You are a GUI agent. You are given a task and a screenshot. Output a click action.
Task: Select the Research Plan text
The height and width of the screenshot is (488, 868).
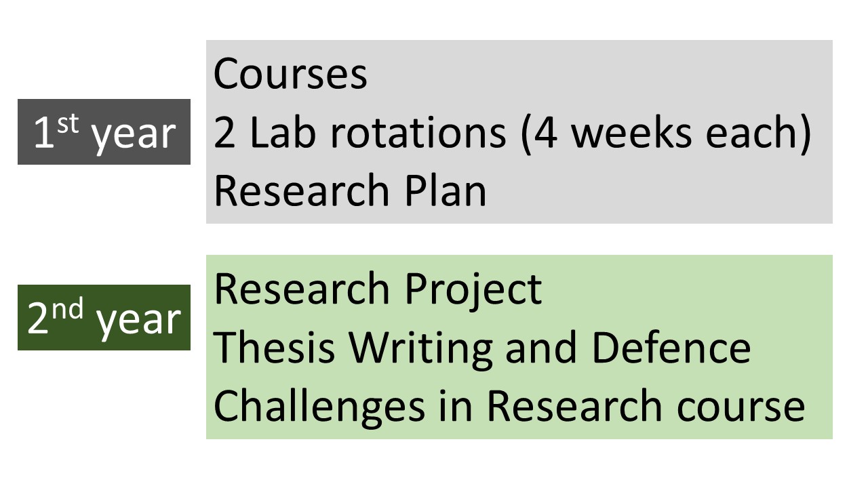tap(350, 190)
